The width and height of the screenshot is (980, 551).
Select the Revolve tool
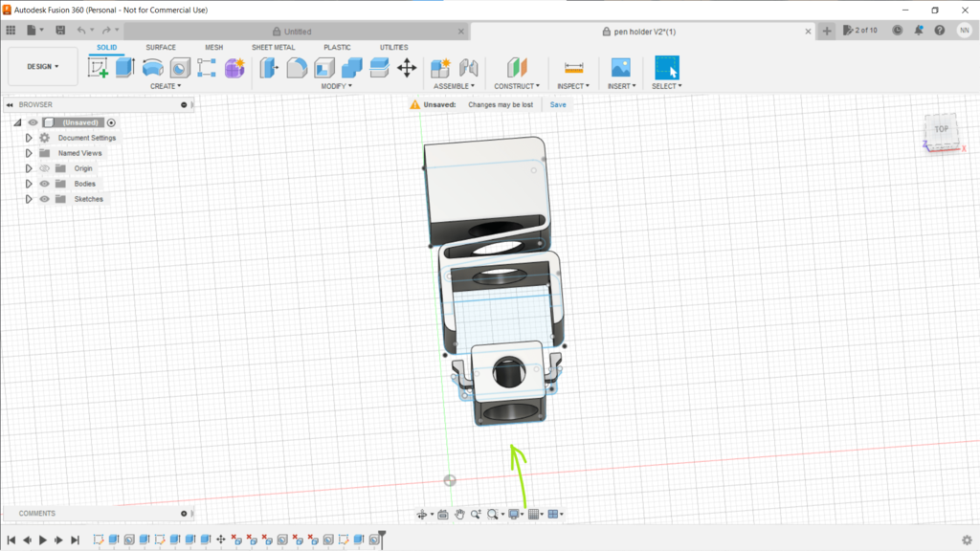click(152, 68)
